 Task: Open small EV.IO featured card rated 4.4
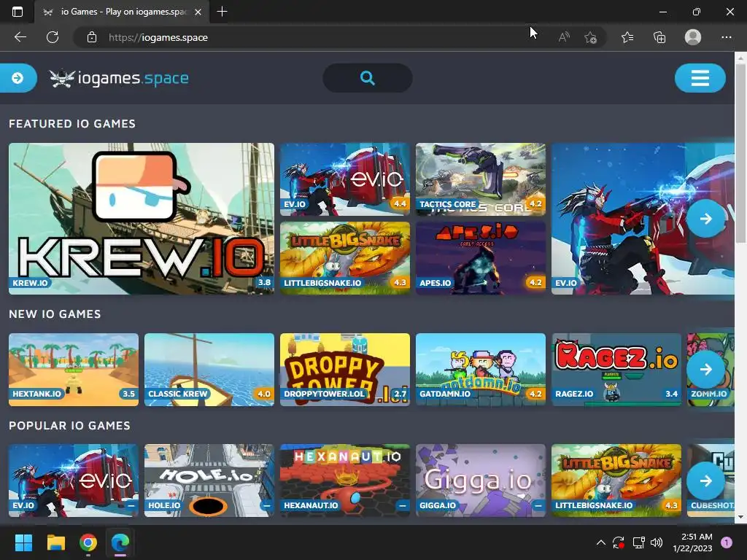[345, 179]
